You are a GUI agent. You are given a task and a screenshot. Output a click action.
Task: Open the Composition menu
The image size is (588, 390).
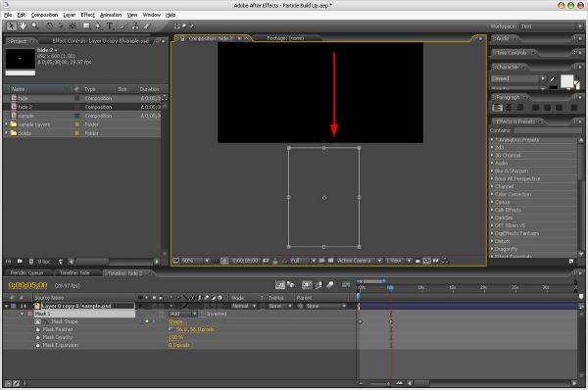point(44,15)
